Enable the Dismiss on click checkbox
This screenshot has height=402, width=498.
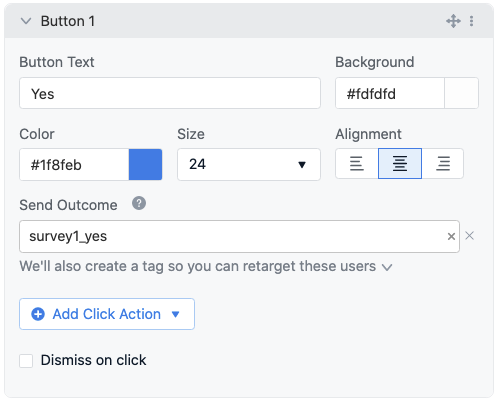[26, 361]
